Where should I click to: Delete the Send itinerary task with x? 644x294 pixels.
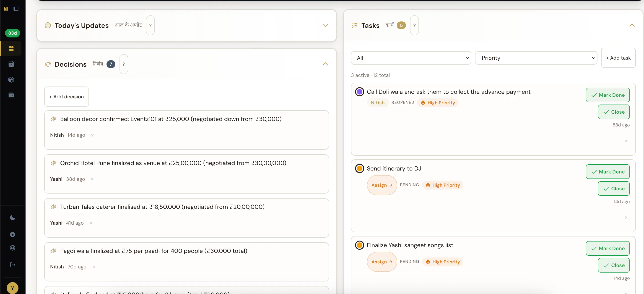(626, 218)
